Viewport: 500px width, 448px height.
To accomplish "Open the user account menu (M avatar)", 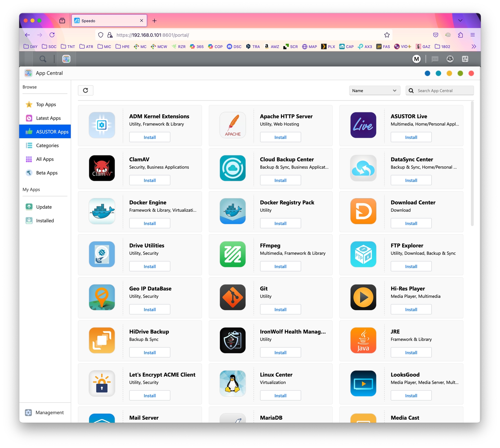I will pyautogui.click(x=417, y=59).
